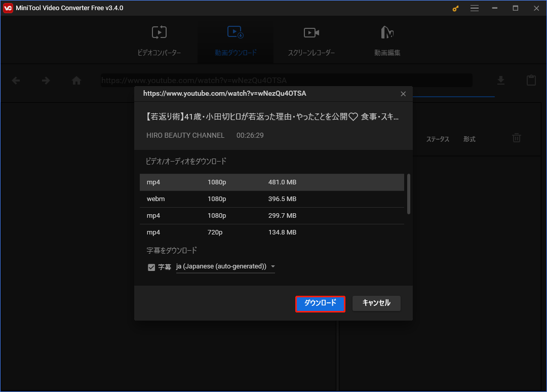This screenshot has height=392, width=547.
Task: Go to the 動画編集 tab
Action: coord(387,41)
